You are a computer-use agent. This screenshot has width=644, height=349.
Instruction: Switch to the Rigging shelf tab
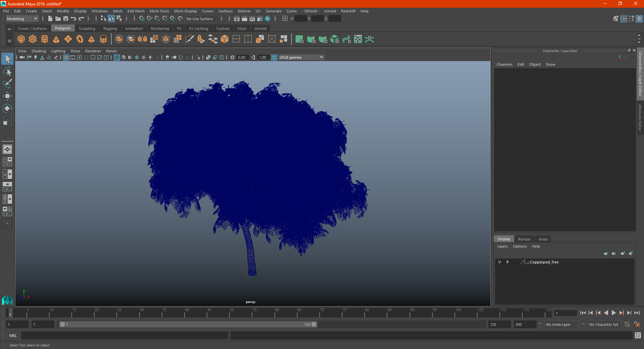tap(110, 29)
